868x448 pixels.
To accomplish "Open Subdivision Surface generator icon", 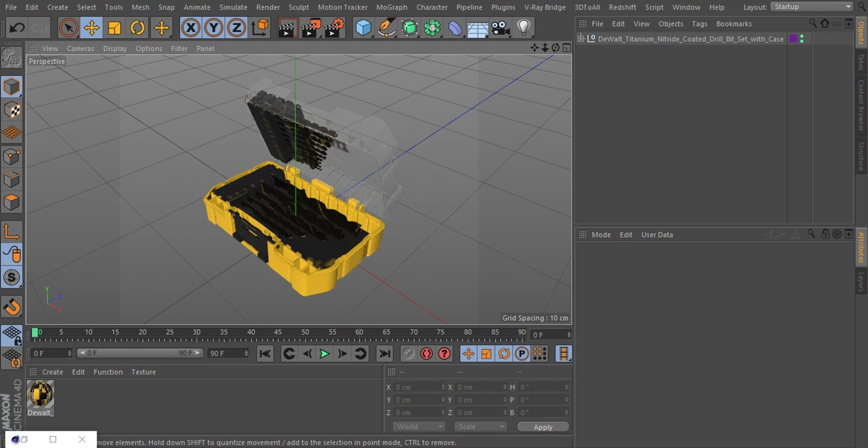I will 410,28.
